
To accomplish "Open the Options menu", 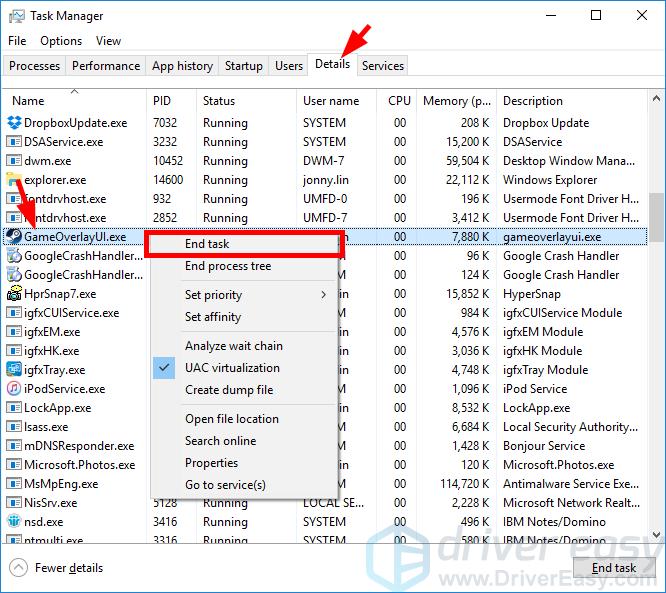I will [x=61, y=41].
